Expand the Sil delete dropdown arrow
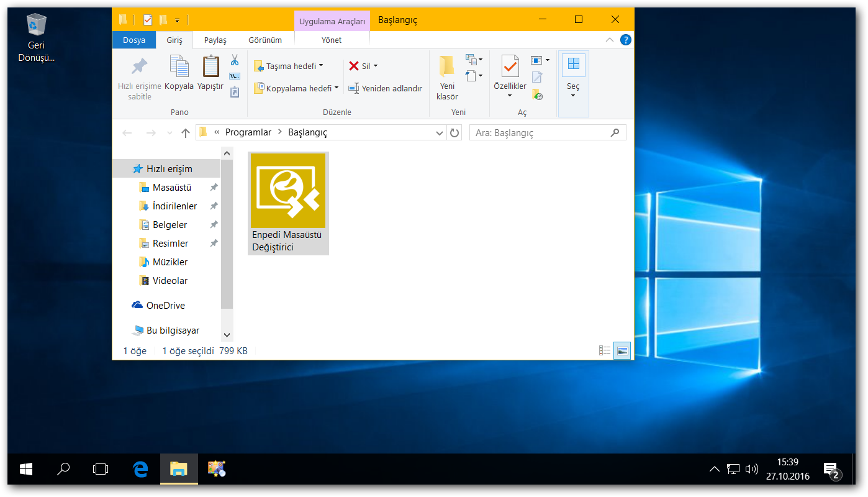868x497 pixels. pos(375,66)
